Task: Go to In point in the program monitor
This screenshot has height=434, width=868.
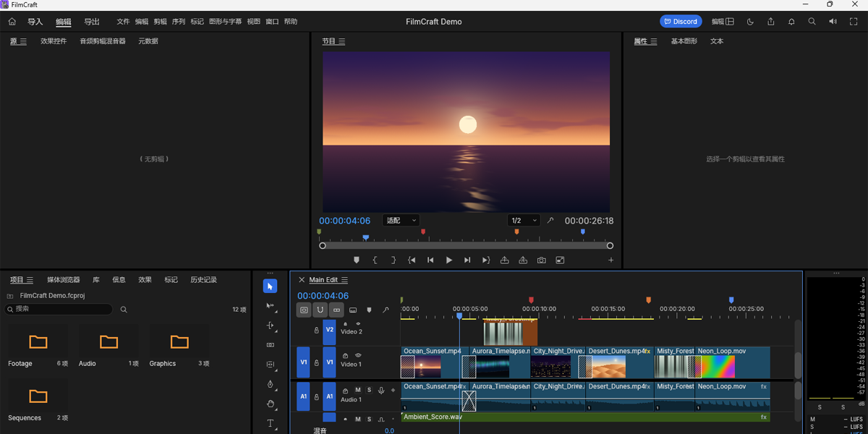Action: [x=412, y=260]
